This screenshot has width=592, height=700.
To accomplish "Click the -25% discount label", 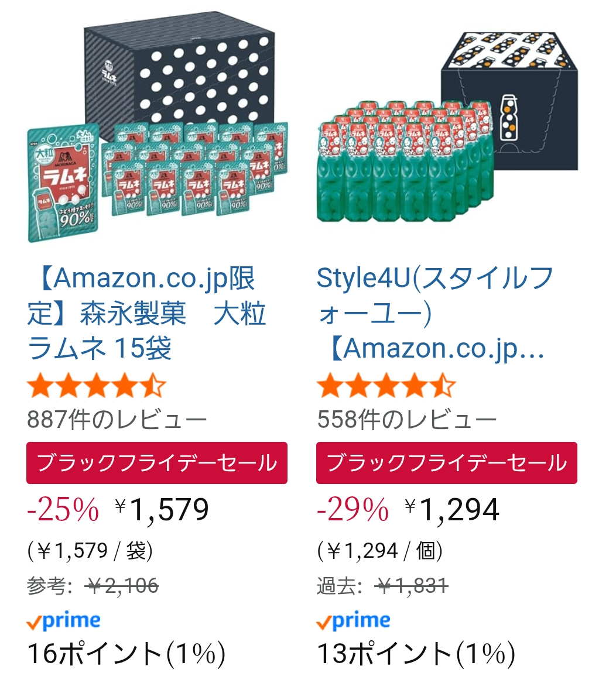I will pos(63,510).
